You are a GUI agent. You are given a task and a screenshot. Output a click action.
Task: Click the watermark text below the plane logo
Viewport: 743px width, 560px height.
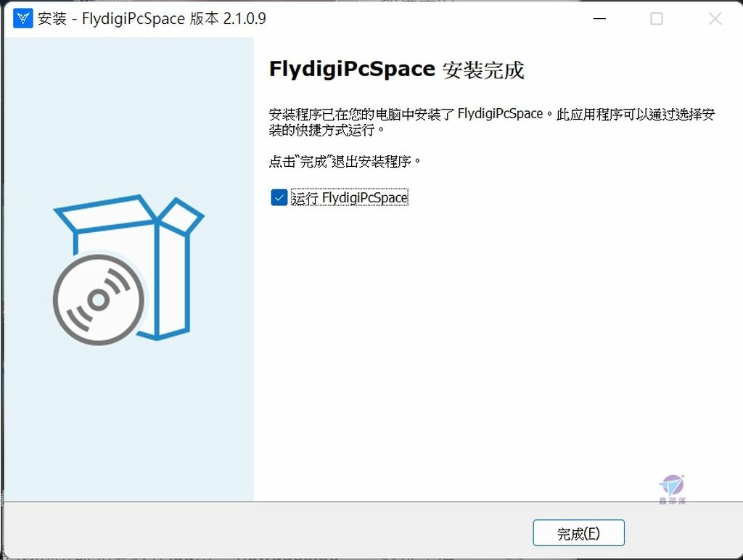(x=673, y=501)
